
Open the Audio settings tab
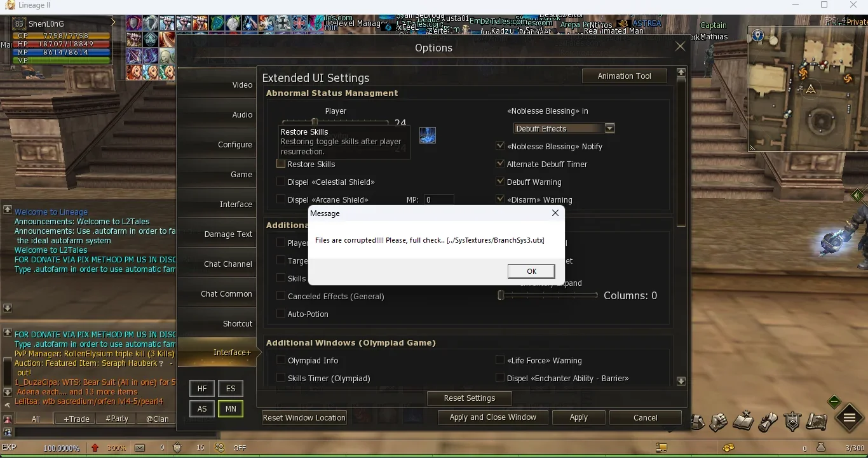tap(217, 114)
